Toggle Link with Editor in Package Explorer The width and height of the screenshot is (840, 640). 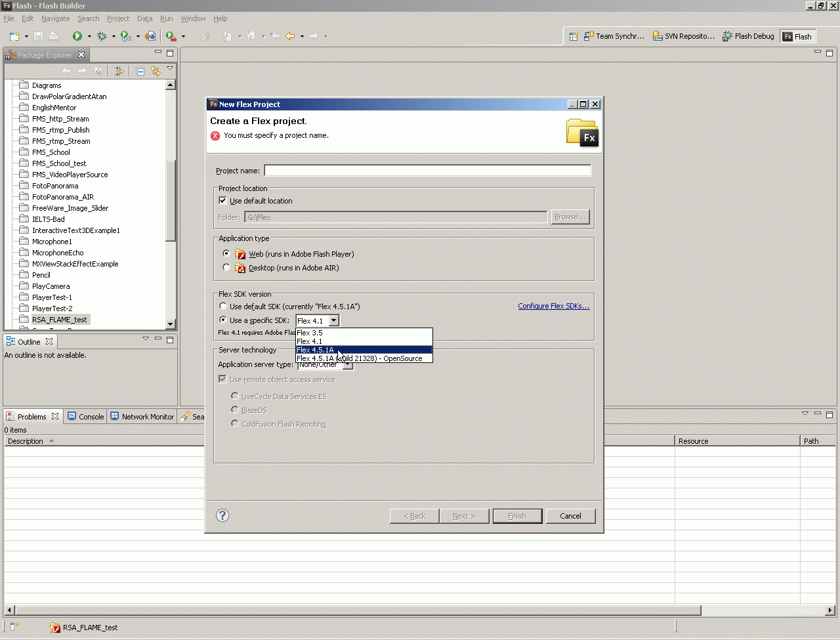point(156,71)
